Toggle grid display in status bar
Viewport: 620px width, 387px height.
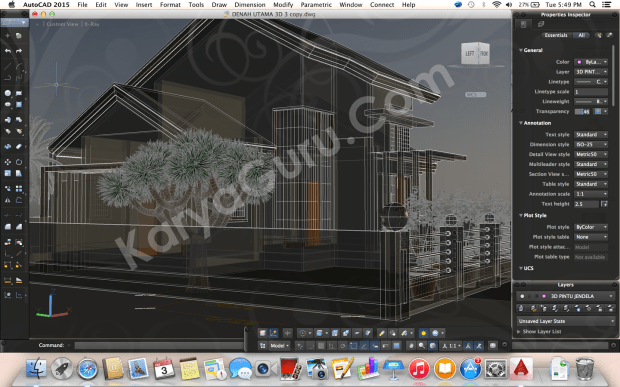pos(321,346)
